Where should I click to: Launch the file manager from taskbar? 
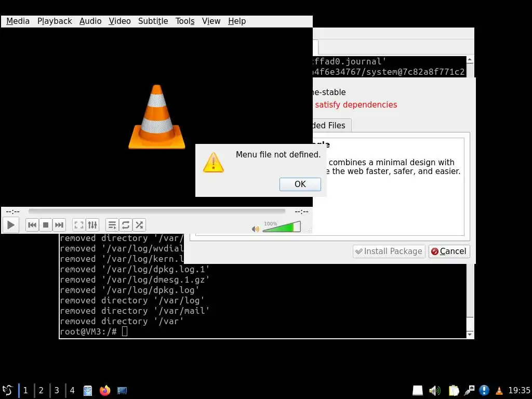(88, 391)
